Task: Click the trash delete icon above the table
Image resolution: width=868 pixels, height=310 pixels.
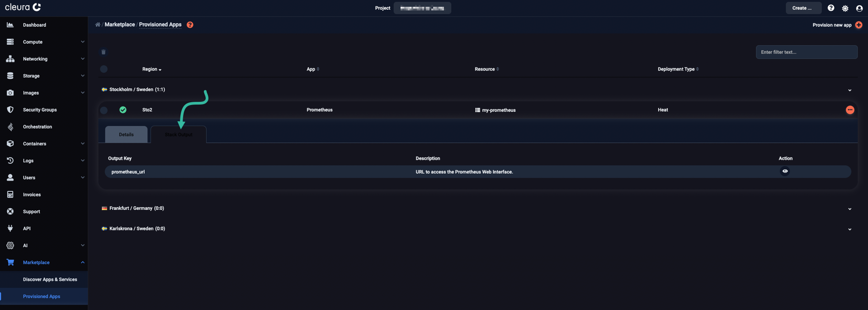Action: 104,52
